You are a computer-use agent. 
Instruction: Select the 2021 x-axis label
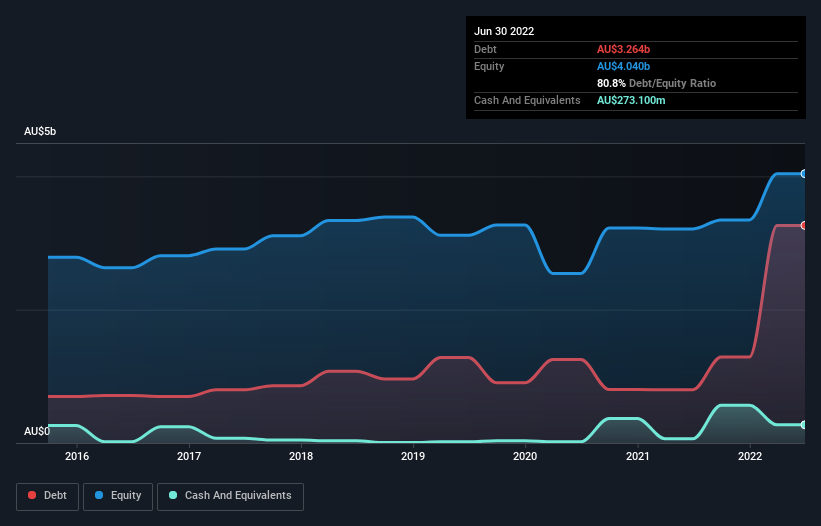point(638,456)
